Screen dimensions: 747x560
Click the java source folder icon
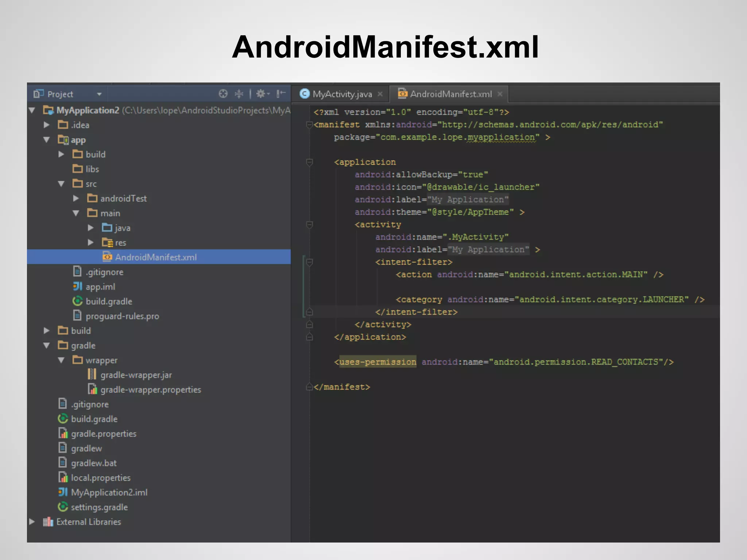point(107,228)
